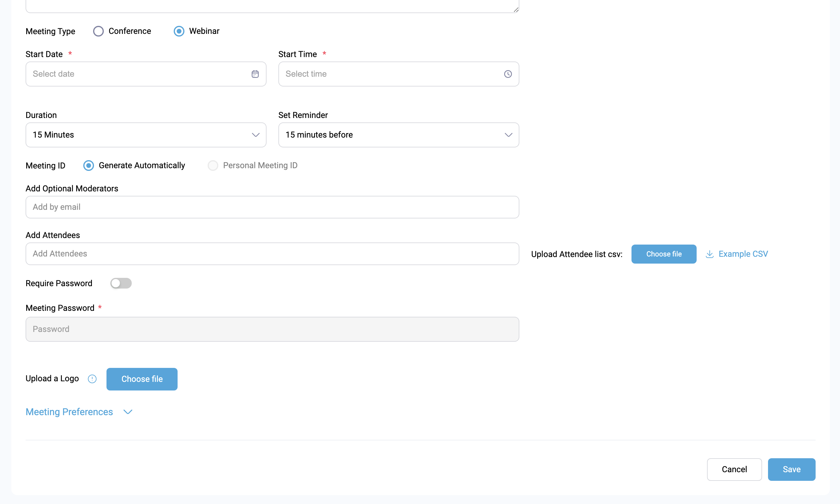Expand the Meeting Preferences section
The image size is (840, 504).
click(69, 412)
